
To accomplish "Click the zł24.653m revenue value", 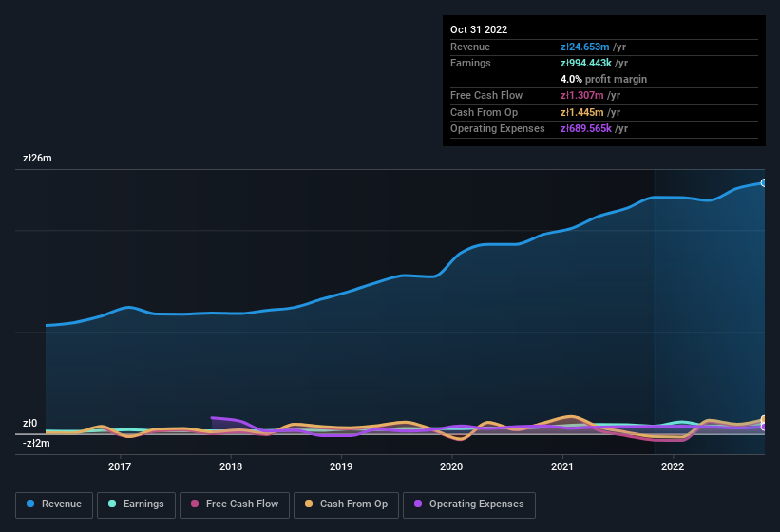I will (584, 47).
